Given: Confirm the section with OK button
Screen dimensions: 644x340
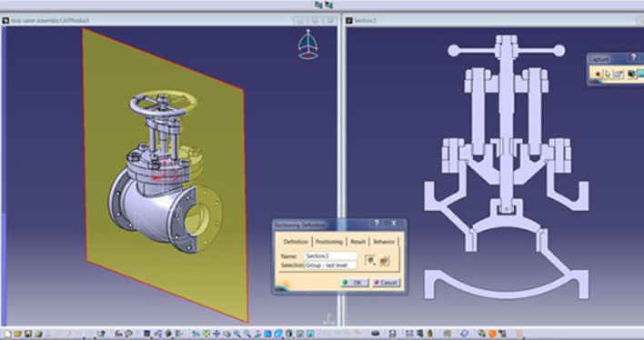Looking at the screenshot, I should point(355,283).
